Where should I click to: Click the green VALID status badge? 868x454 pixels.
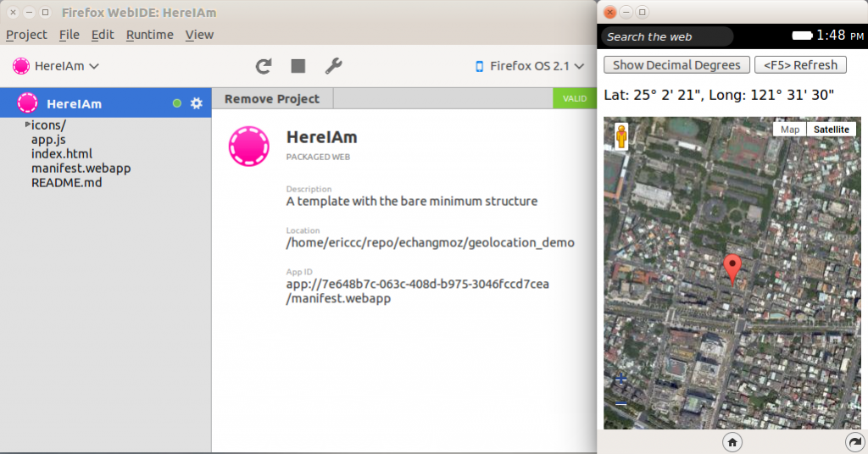click(x=575, y=98)
